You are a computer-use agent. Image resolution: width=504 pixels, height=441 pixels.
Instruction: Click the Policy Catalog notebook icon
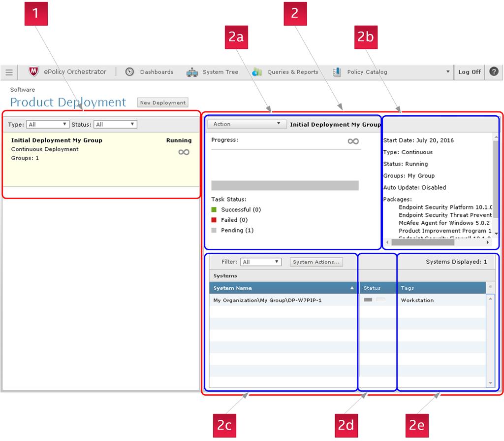pyautogui.click(x=337, y=72)
